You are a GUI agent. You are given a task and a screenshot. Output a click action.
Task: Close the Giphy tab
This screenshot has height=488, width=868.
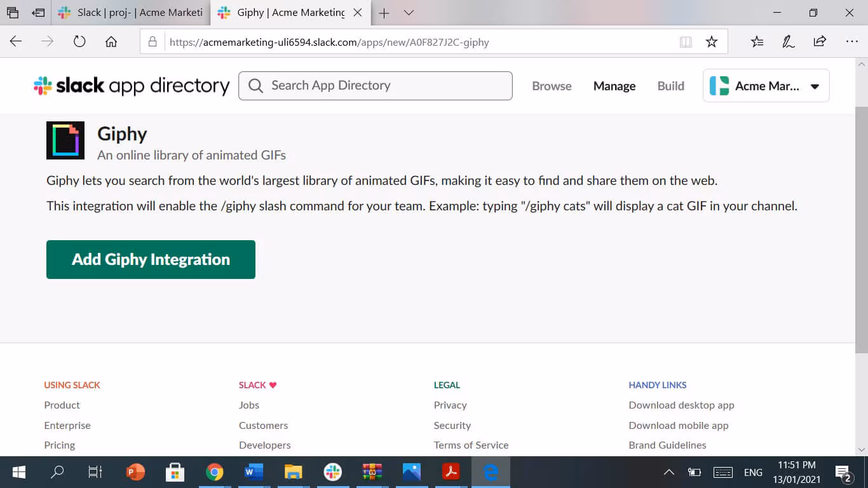(358, 13)
